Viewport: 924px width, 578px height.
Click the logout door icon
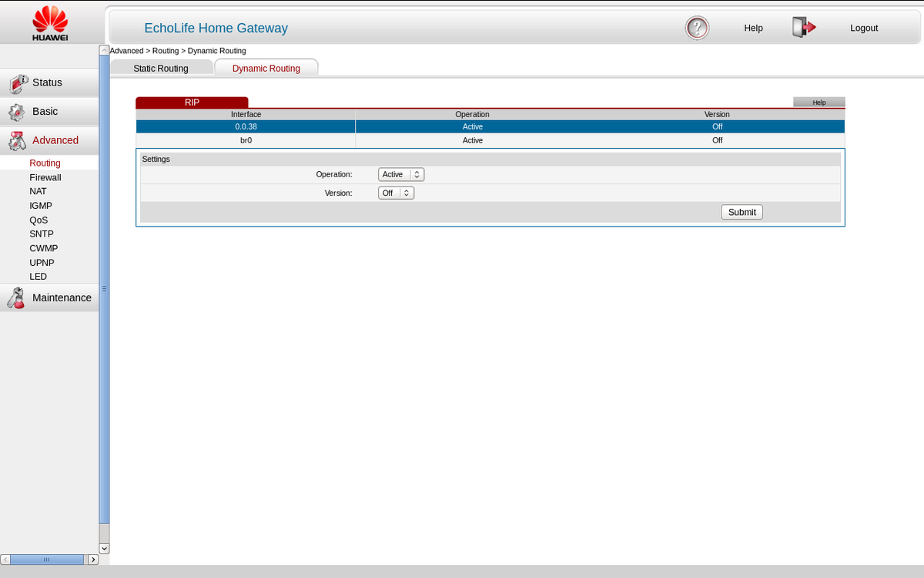coord(803,26)
